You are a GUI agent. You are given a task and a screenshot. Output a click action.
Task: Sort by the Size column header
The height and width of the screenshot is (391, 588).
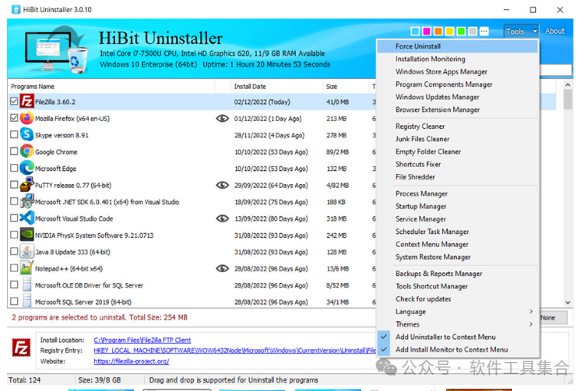click(346, 87)
